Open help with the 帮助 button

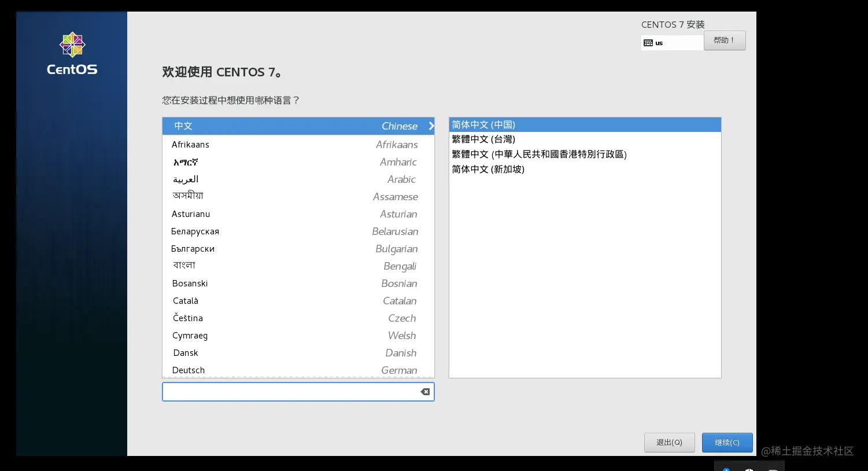pyautogui.click(x=725, y=40)
